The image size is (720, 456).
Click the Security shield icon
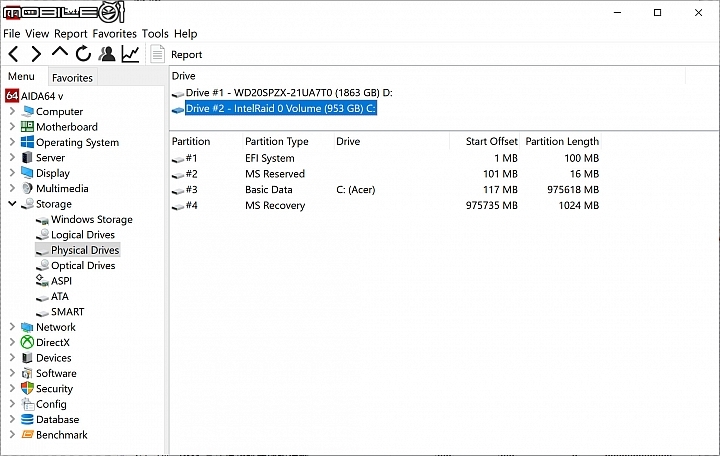(28, 388)
